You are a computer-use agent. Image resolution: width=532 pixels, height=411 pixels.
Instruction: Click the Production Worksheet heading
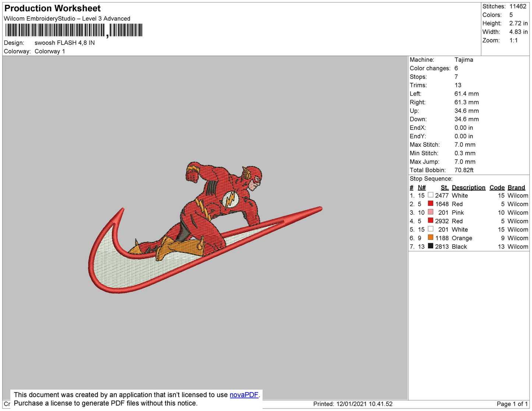(52, 8)
